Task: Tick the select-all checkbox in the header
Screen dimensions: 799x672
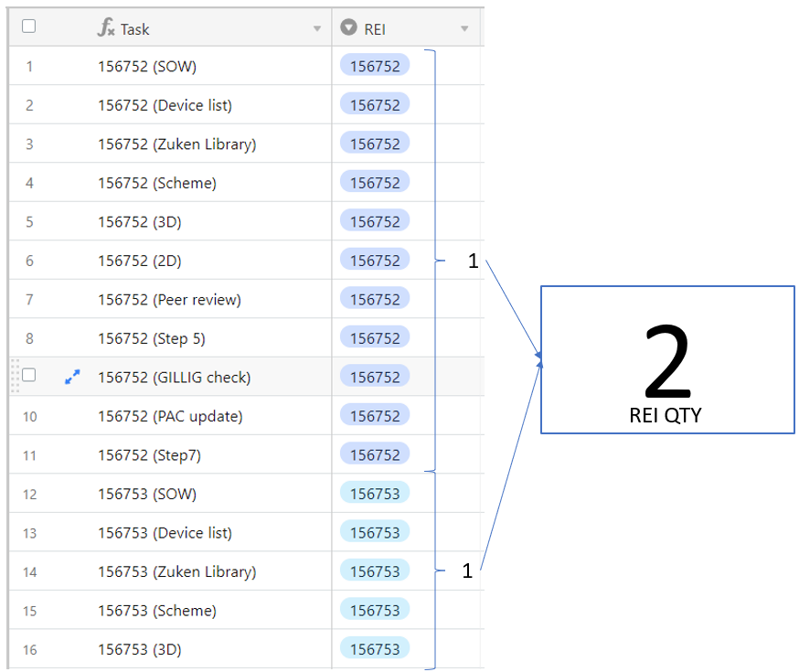Action: [x=29, y=26]
